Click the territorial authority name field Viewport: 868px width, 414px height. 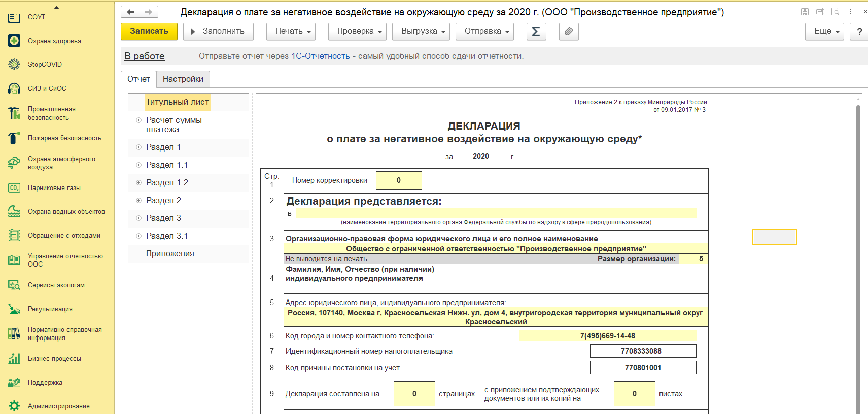[496, 213]
